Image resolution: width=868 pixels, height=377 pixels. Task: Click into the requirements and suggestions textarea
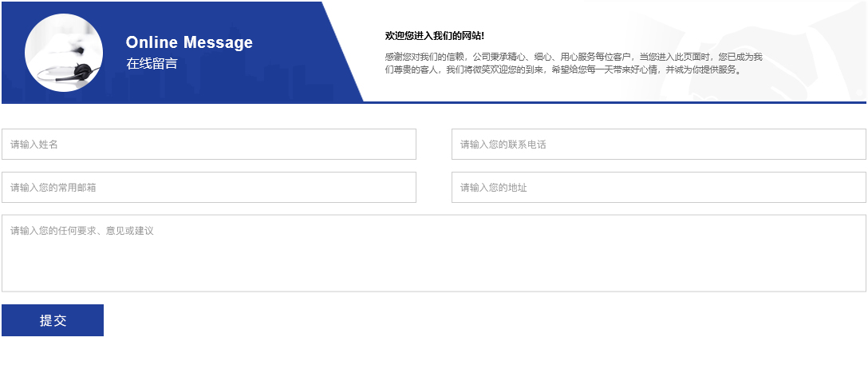[433, 253]
